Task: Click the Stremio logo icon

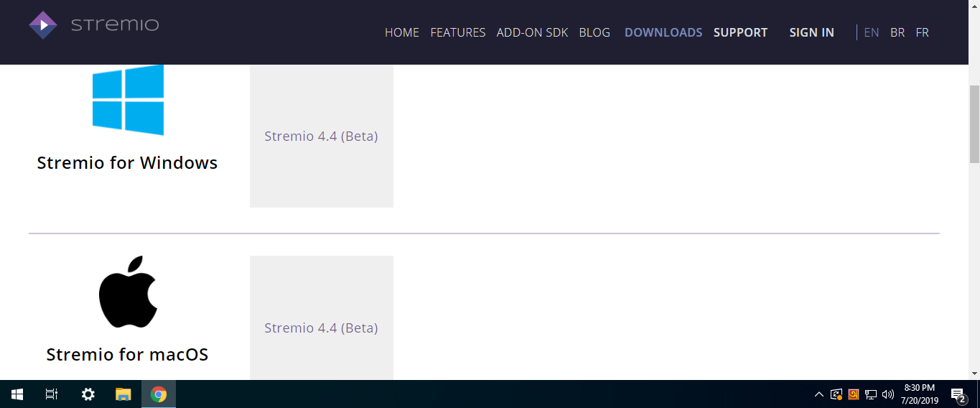Action: tap(43, 25)
